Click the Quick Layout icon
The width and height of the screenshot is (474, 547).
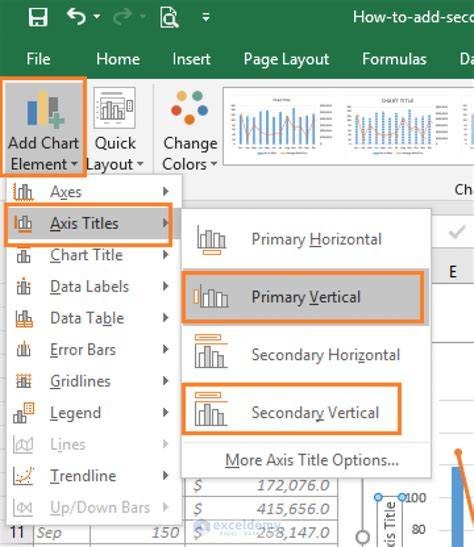point(114,108)
